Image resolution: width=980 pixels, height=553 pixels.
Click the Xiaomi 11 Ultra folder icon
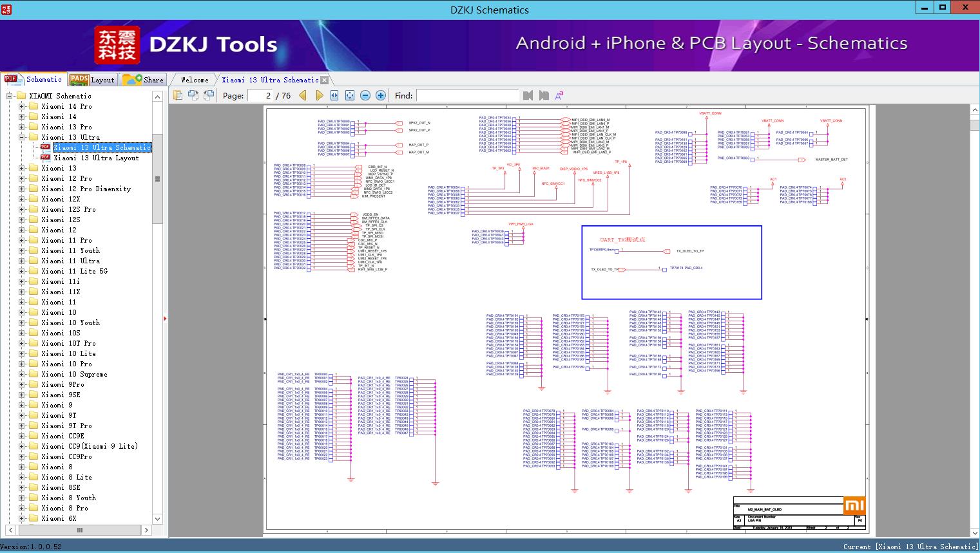point(34,261)
